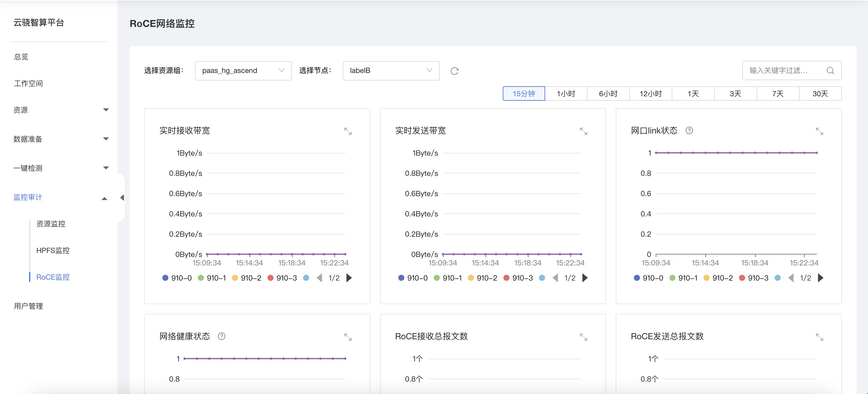Expand the 网络健康状态 chart fullscreen
The image size is (868, 394).
[x=348, y=337]
